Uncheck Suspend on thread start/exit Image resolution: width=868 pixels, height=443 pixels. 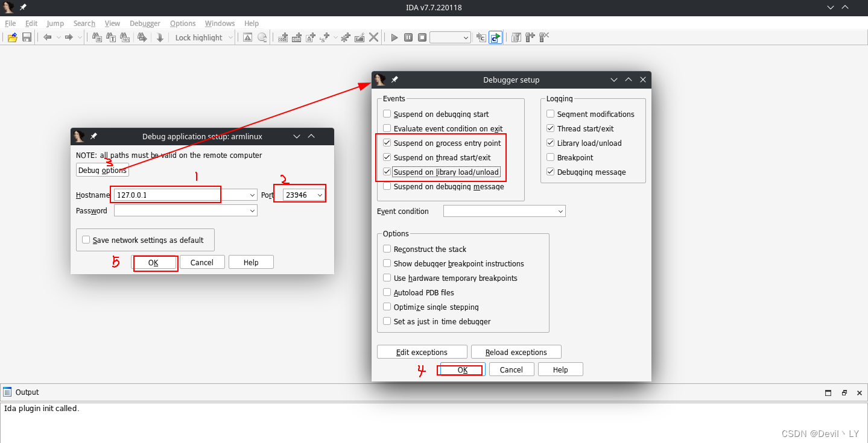pos(387,157)
